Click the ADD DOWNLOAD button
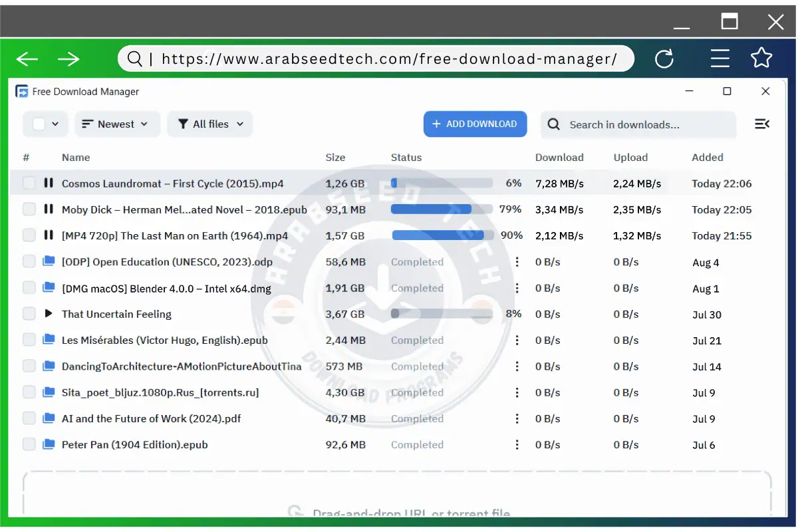This screenshot has width=798, height=532. coord(475,124)
